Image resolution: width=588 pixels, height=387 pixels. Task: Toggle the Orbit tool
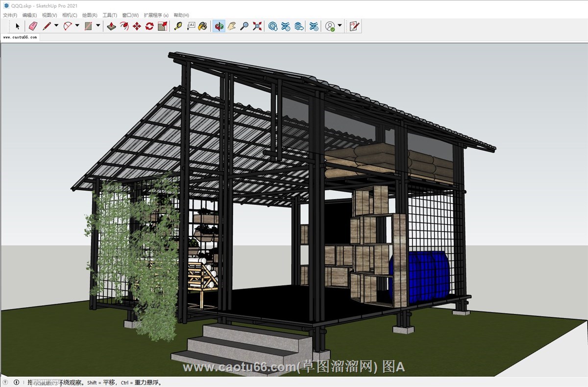point(219,26)
